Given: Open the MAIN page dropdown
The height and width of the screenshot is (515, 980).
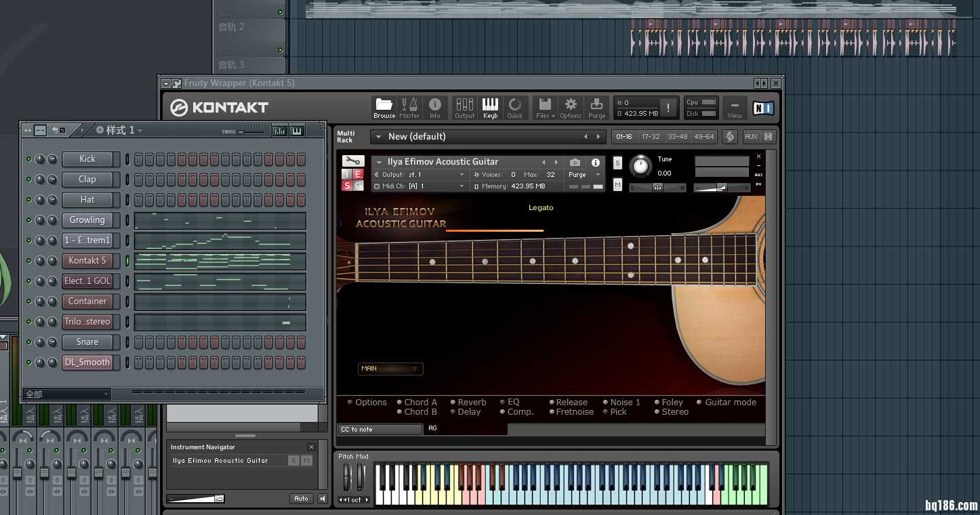Looking at the screenshot, I should click(390, 369).
